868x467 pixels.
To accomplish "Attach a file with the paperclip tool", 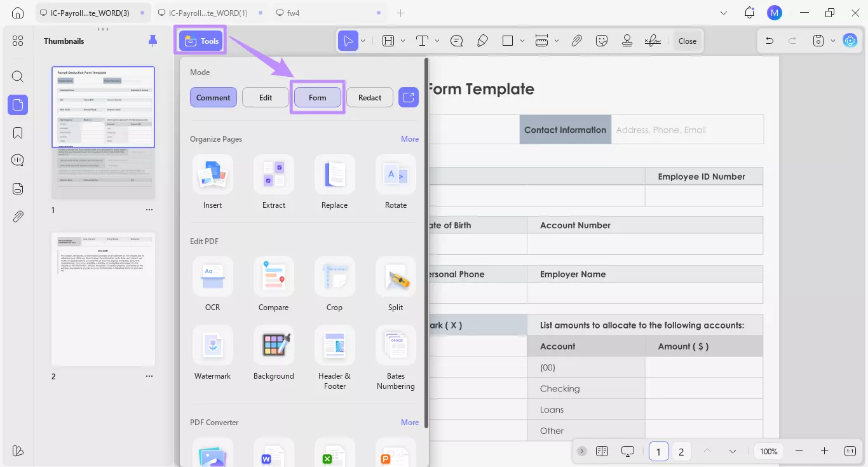I will point(577,40).
